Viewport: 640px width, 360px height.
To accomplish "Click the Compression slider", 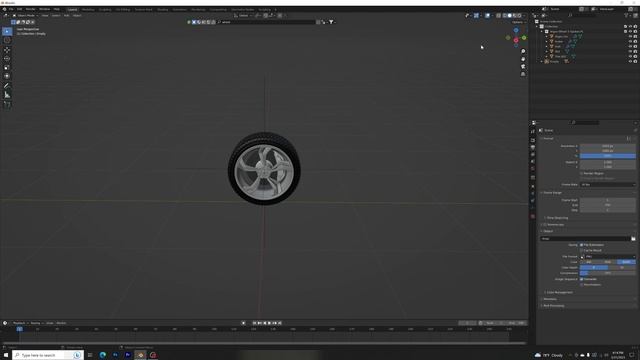I will [608, 273].
